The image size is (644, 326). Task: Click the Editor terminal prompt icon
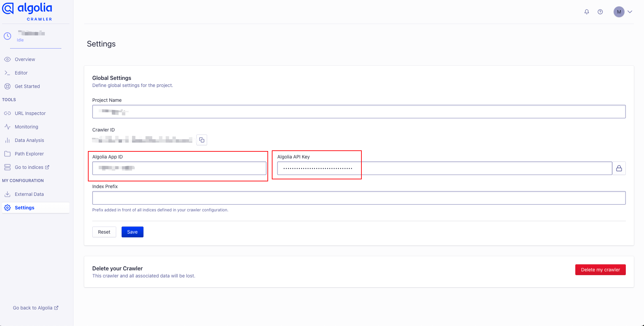pyautogui.click(x=7, y=73)
